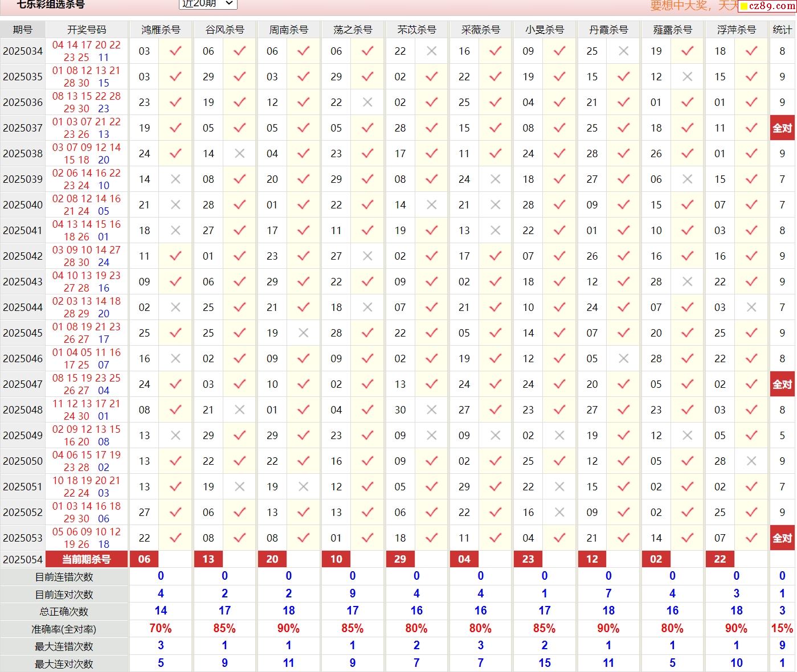The height and width of the screenshot is (672, 797).
Task: Click the 统计 column header
Action: coord(782,30)
